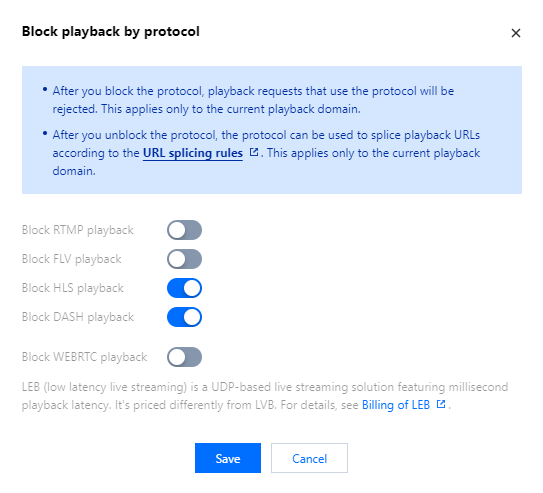
Task: Click external-link icon next to Billing of LEB
Action: click(440, 404)
